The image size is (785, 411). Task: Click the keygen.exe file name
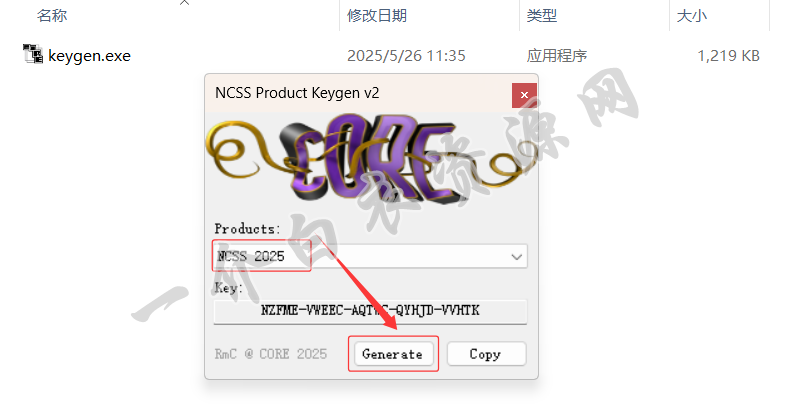pos(89,56)
